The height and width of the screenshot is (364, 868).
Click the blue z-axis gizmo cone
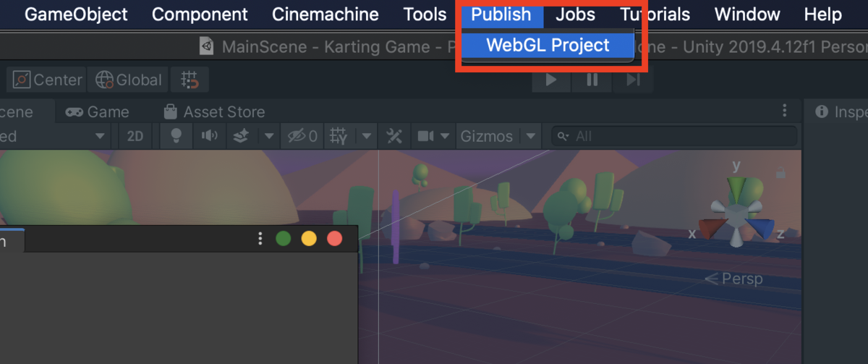tap(759, 228)
